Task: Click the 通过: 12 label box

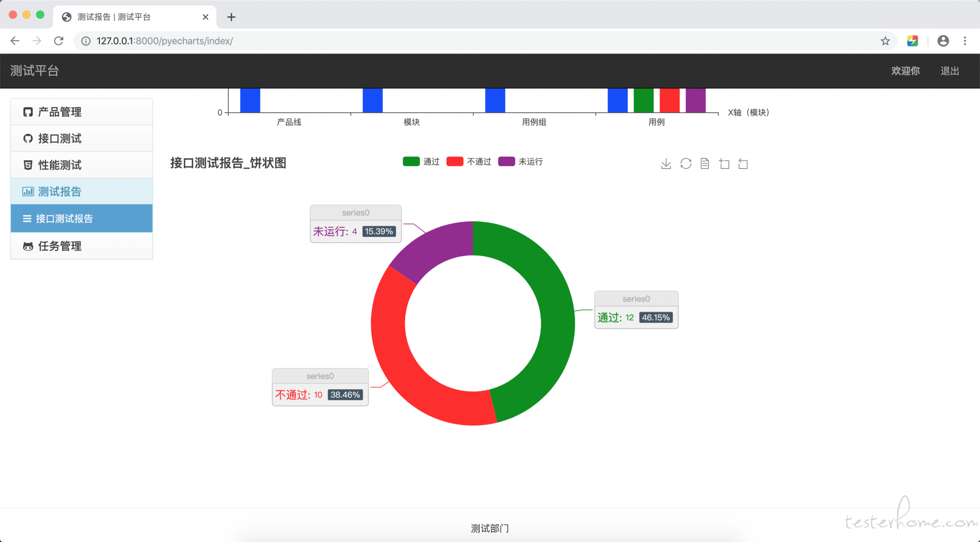Action: coord(636,310)
